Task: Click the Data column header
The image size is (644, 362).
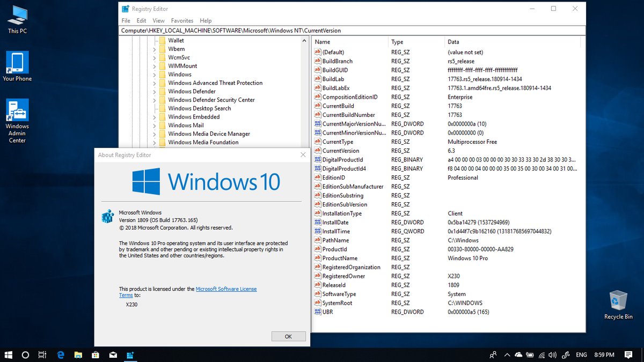Action: click(x=513, y=42)
